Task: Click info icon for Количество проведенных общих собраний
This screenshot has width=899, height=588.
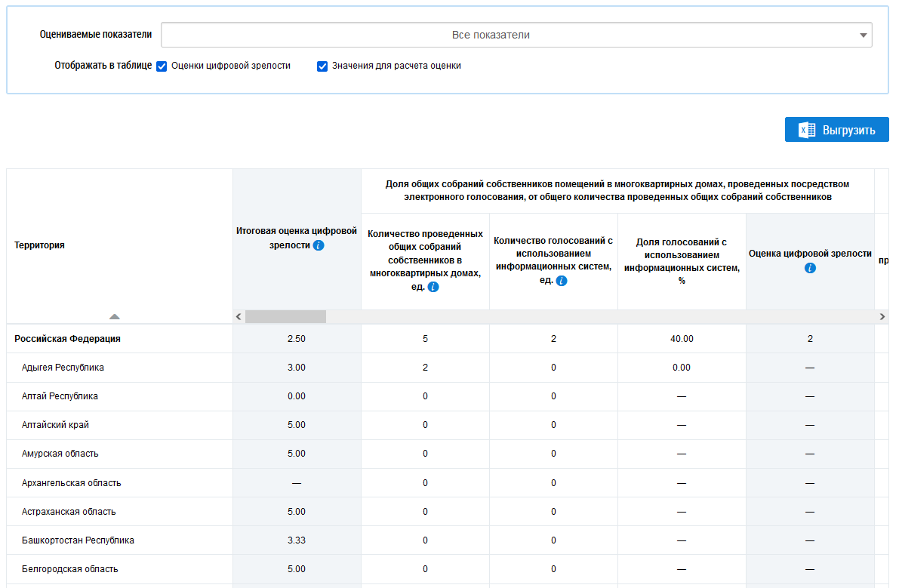Action: [433, 288]
